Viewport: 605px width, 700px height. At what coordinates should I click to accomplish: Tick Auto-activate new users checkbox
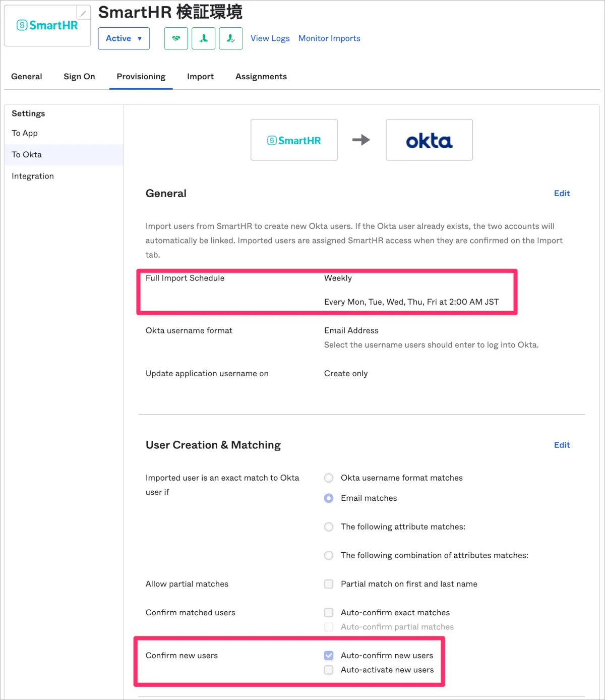click(329, 670)
